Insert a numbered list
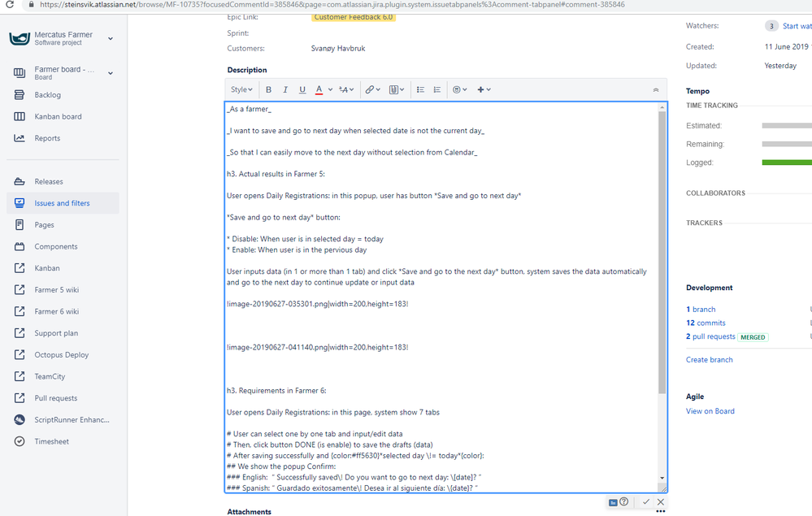 437,89
